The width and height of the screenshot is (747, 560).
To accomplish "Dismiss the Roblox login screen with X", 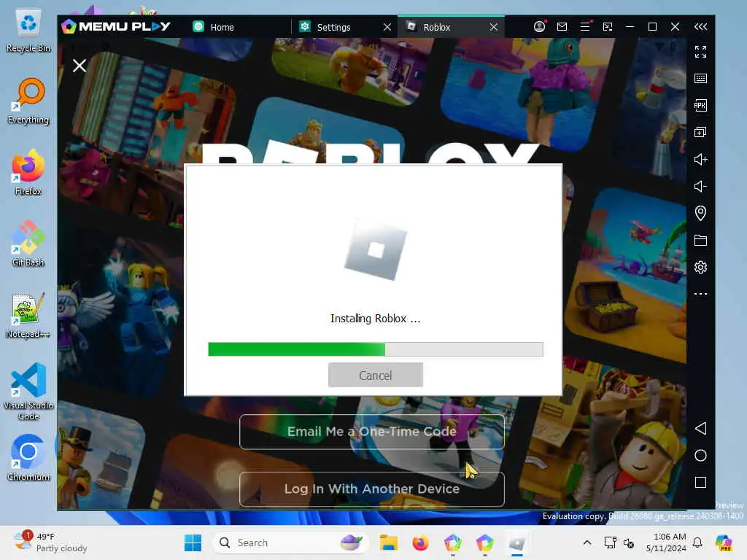I will pyautogui.click(x=80, y=65).
